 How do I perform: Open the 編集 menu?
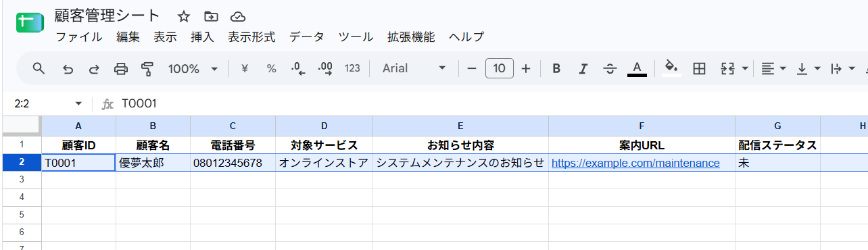pos(128,37)
